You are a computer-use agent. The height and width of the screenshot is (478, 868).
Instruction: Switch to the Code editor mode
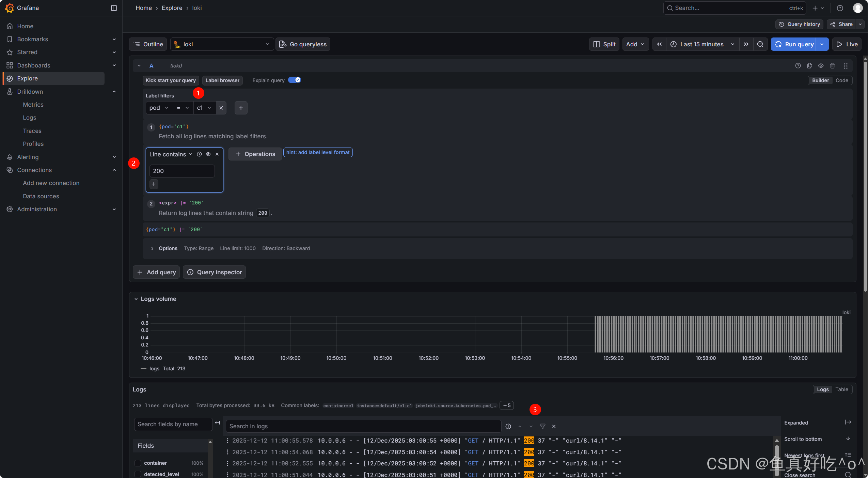[841, 80]
